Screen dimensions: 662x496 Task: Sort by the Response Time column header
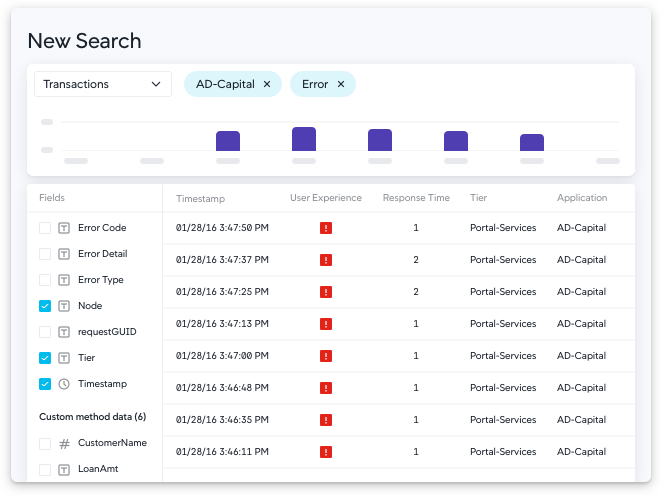tap(416, 198)
